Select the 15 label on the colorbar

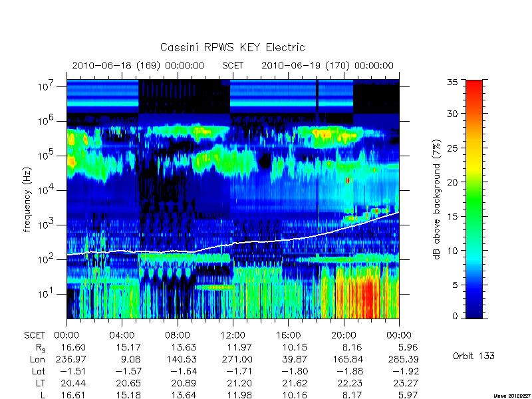click(452, 216)
